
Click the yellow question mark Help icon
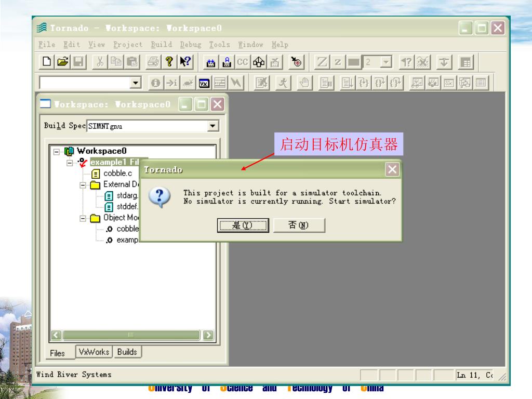coord(169,61)
